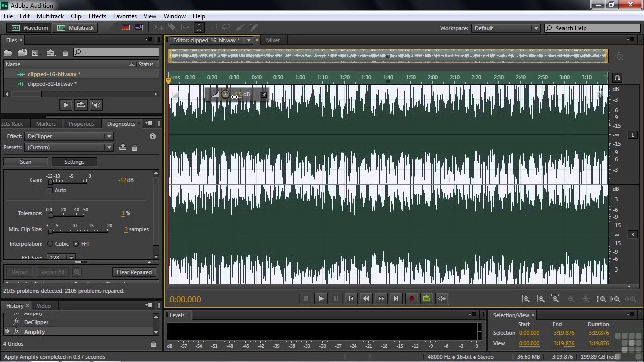Open the Effect dropdown showing DeClipper
Image resolution: width=644 pixels, height=362 pixels.
[x=69, y=136]
